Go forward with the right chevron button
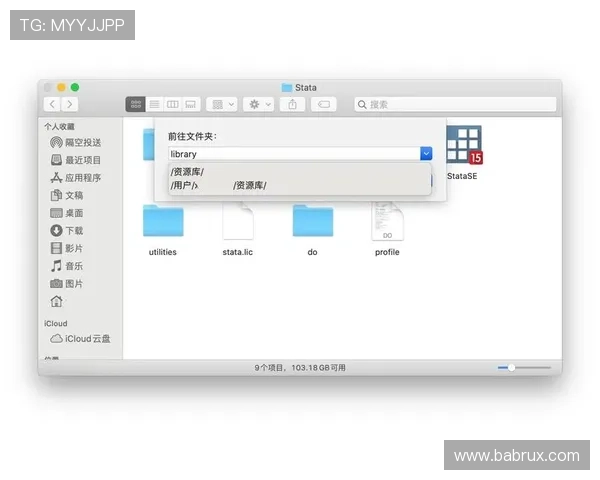This screenshot has height=480, width=600. [x=70, y=104]
